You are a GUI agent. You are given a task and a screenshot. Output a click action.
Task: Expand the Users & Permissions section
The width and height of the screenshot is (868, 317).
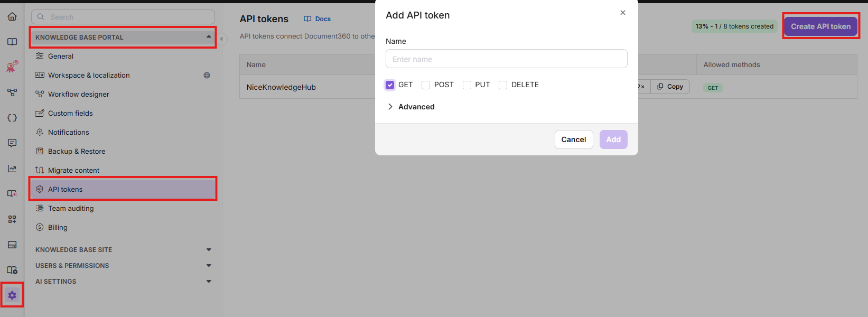(123, 266)
